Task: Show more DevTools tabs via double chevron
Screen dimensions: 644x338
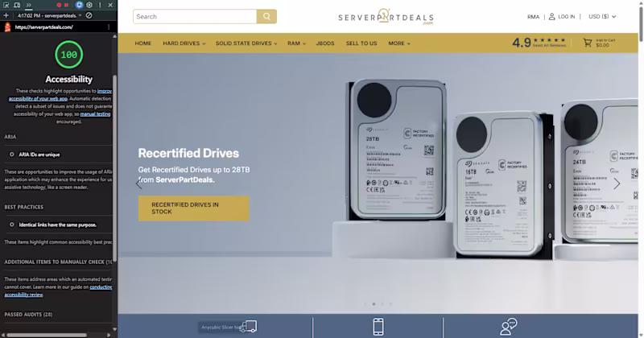Action: 29,5
